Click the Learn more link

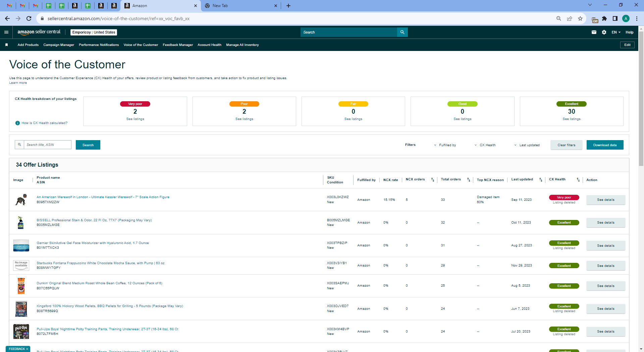click(18, 83)
